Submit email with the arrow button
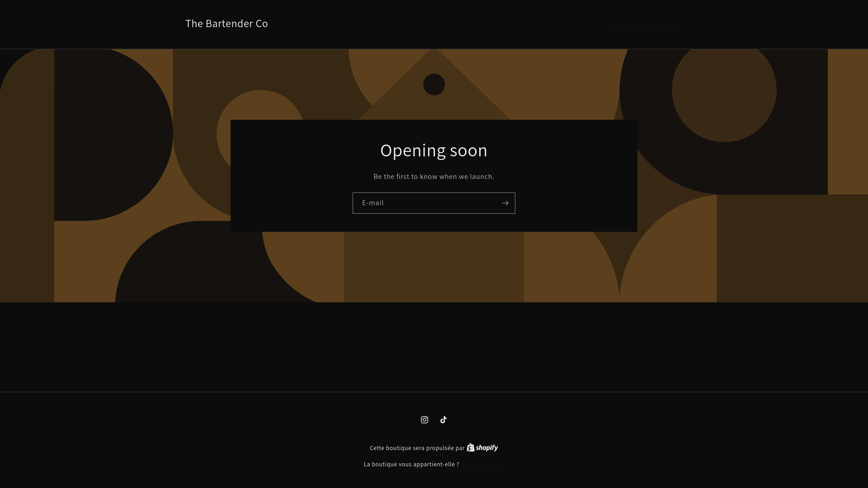The height and width of the screenshot is (488, 868). tap(505, 203)
